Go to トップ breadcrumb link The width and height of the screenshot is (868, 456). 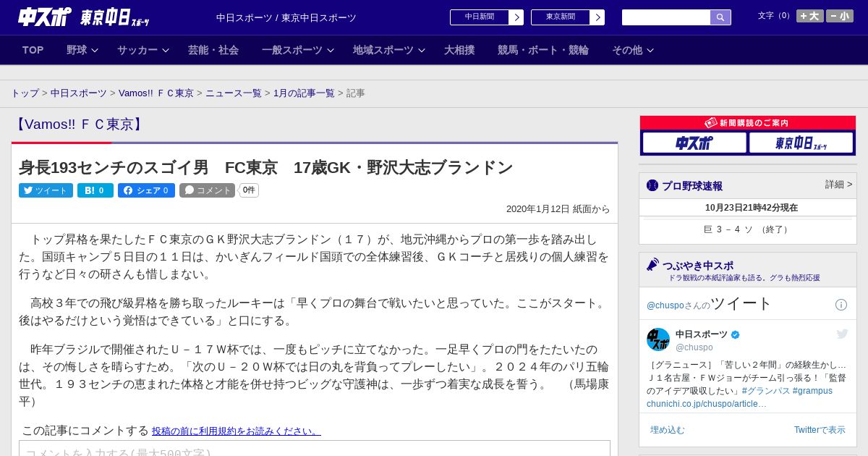25,93
